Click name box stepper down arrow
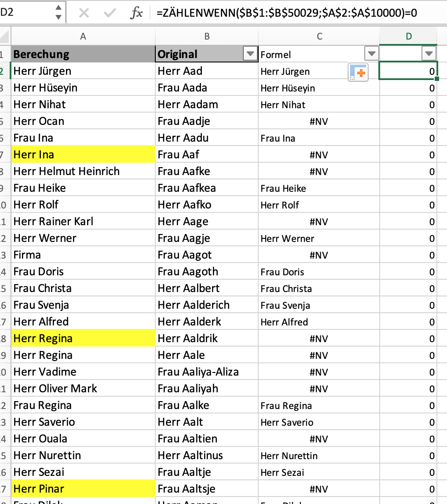Image resolution: width=447 pixels, height=504 pixels. tap(58, 17)
